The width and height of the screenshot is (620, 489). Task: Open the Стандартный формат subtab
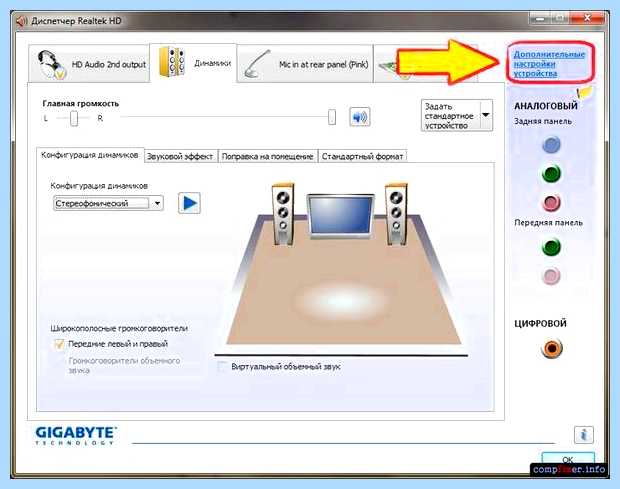point(362,156)
